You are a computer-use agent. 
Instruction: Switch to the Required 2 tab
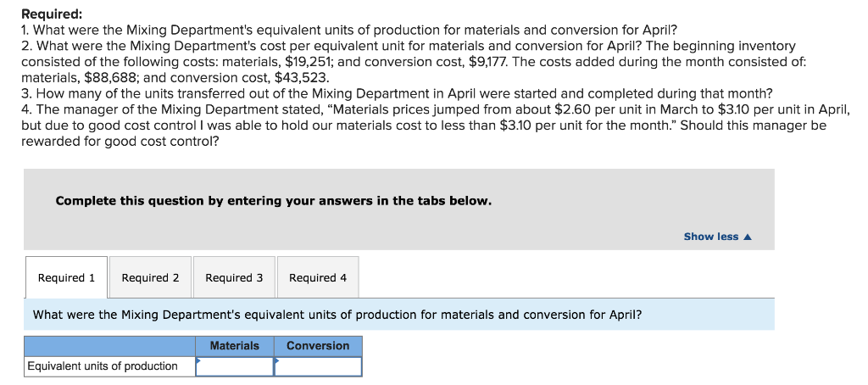pos(150,277)
